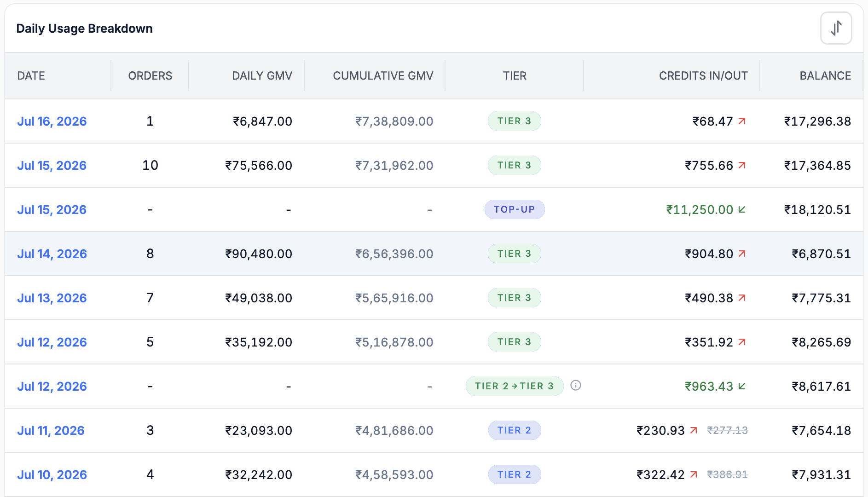Open the Jul 11, 2026 date link

51,431
